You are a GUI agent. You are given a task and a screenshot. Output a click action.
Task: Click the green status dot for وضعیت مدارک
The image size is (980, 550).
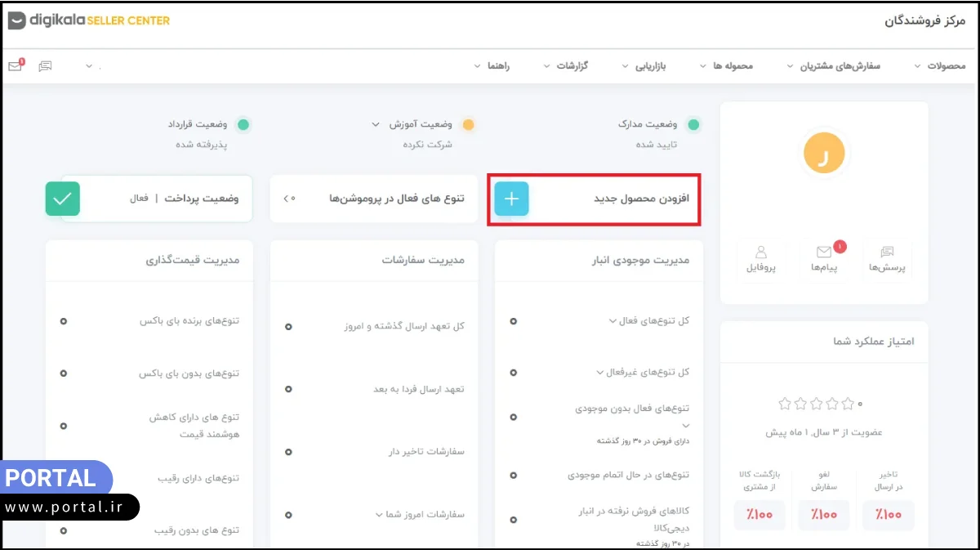(x=693, y=125)
